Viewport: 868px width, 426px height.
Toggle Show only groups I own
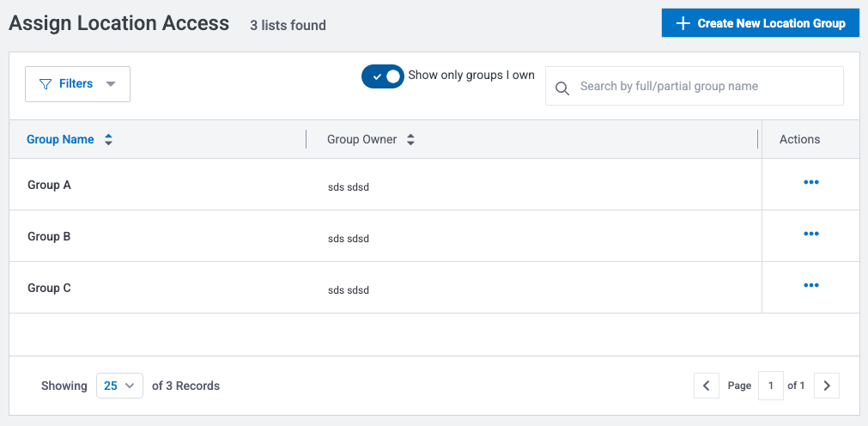coord(383,76)
